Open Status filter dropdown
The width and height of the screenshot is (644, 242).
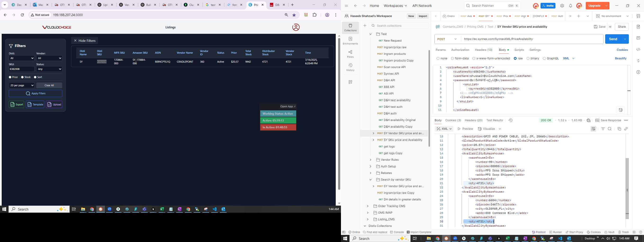[x=49, y=69]
